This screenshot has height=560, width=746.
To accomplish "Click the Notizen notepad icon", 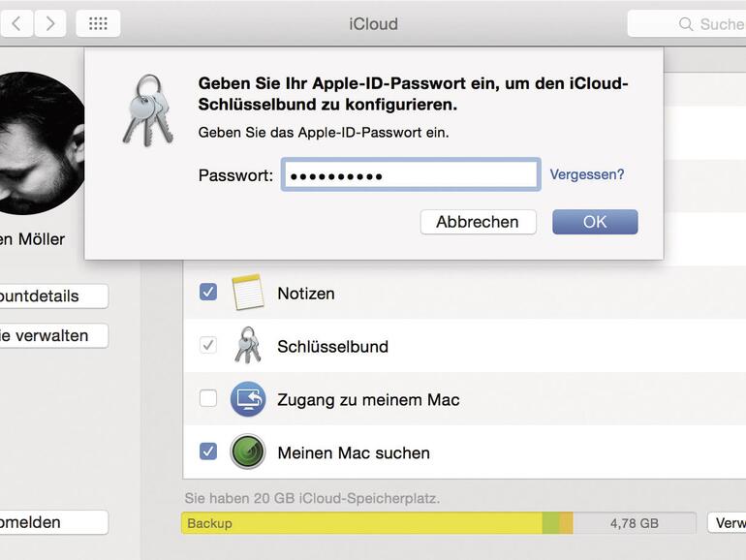I will tap(248, 293).
